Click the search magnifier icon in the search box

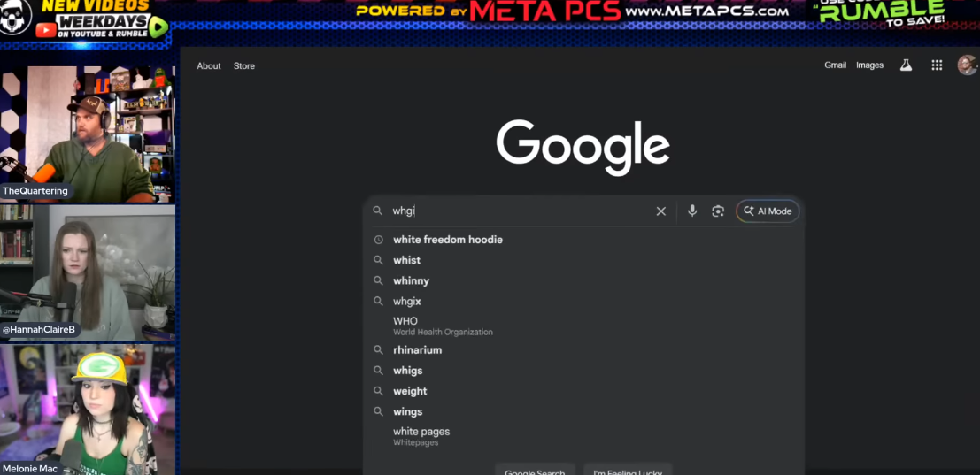click(377, 211)
